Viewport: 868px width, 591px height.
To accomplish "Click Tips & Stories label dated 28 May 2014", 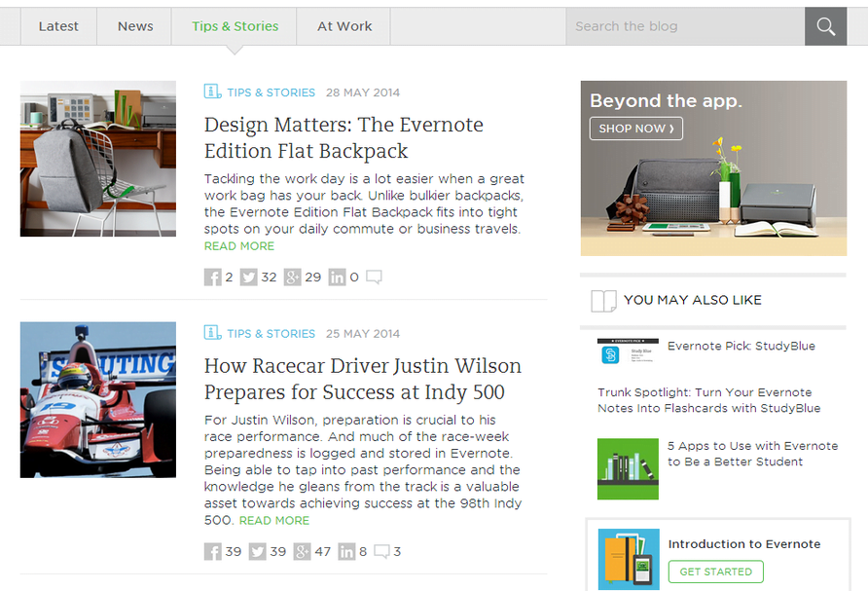I will coord(271,92).
